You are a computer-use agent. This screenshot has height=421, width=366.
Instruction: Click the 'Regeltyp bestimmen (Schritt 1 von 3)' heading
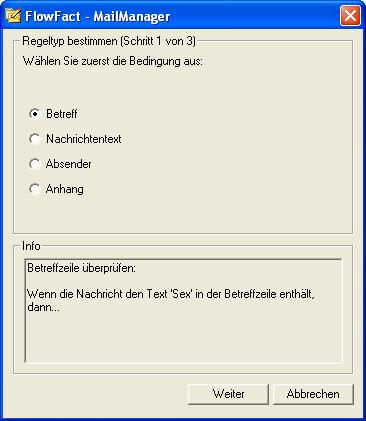(x=109, y=41)
